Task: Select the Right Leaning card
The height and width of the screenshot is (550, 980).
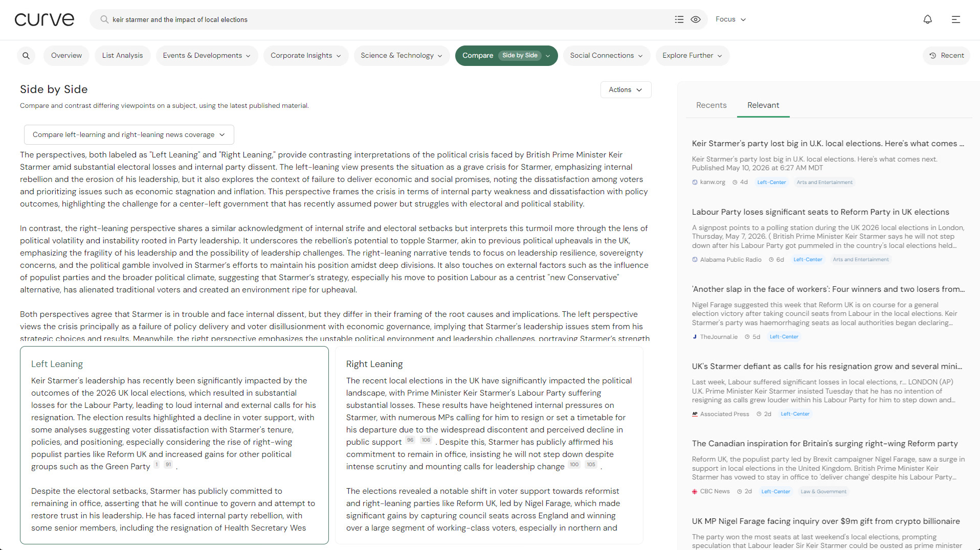Action: coord(489,445)
